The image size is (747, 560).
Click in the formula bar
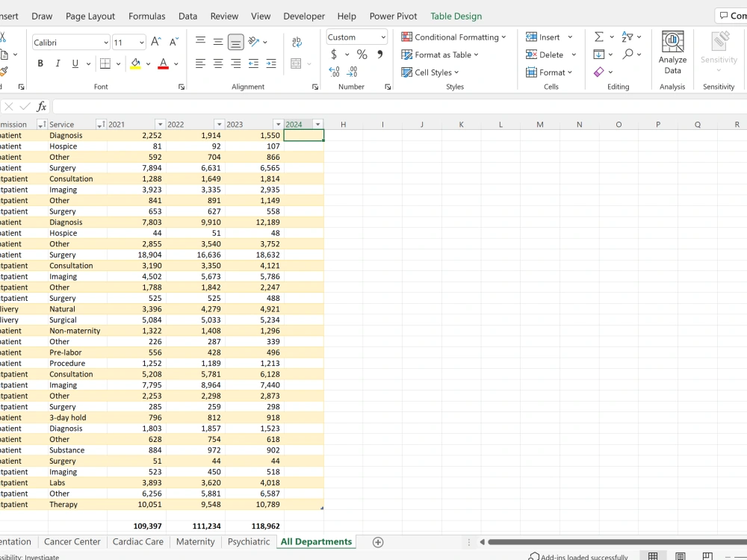pos(399,106)
